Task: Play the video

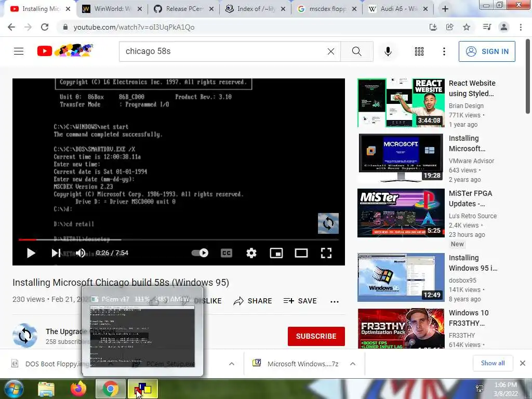Action: (31, 253)
